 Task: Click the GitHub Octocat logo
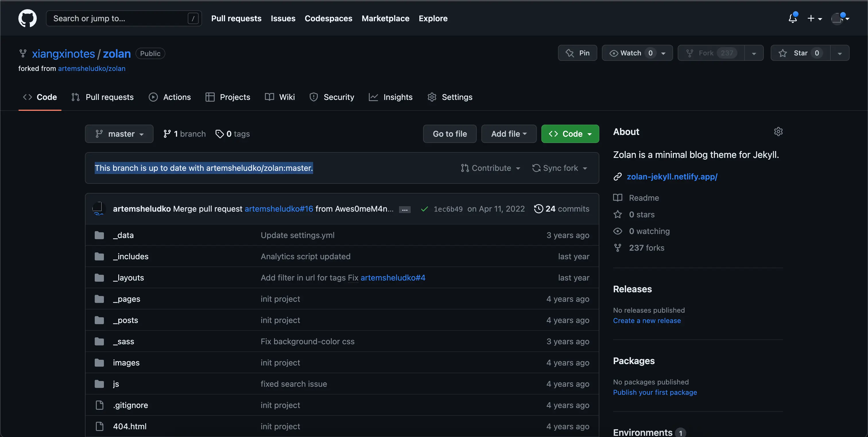pos(27,18)
